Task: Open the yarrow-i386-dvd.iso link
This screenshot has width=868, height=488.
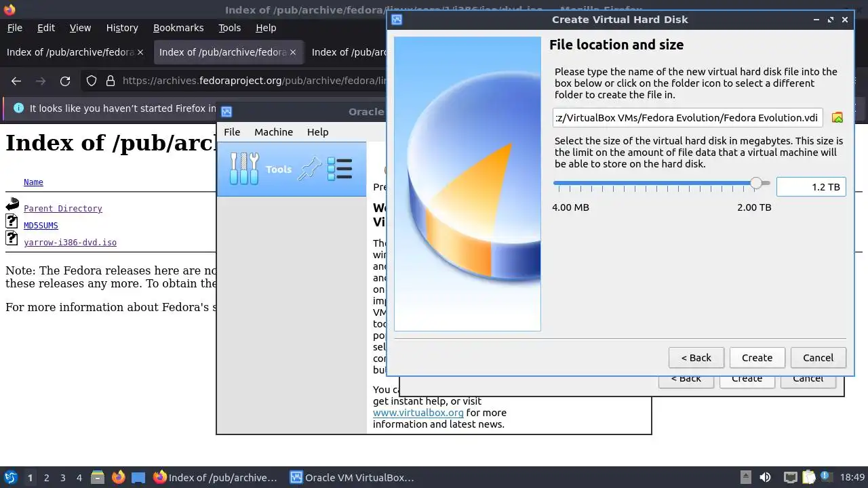Action: click(70, 243)
